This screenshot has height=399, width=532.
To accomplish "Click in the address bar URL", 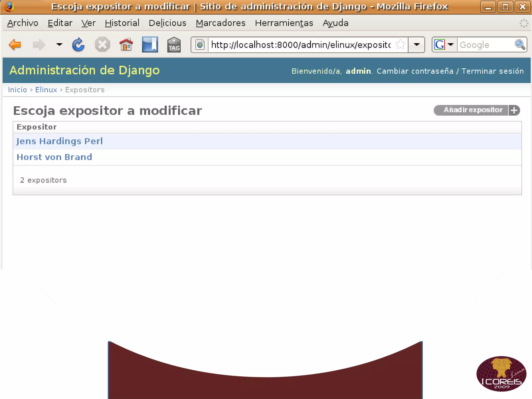I will pos(301,45).
